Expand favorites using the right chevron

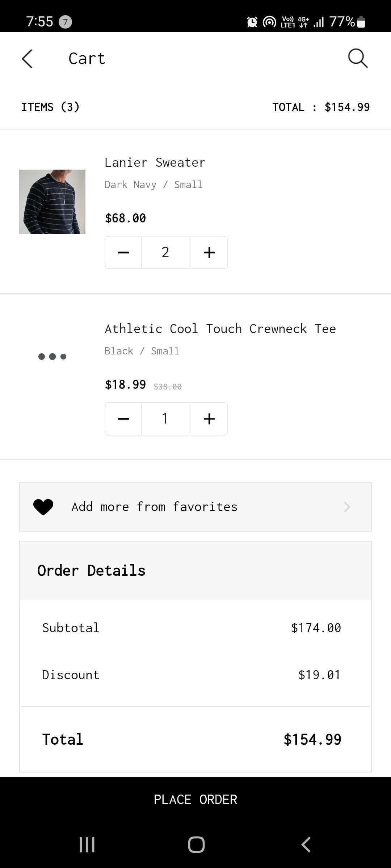point(347,507)
